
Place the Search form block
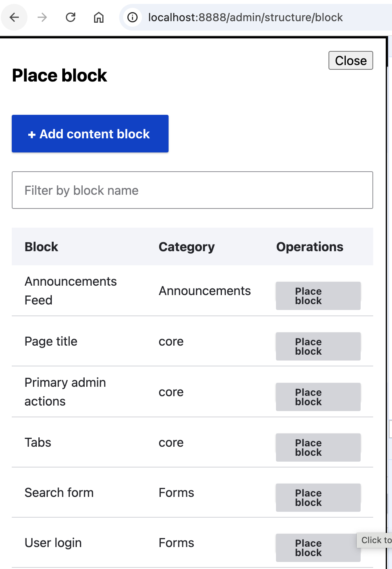318,498
